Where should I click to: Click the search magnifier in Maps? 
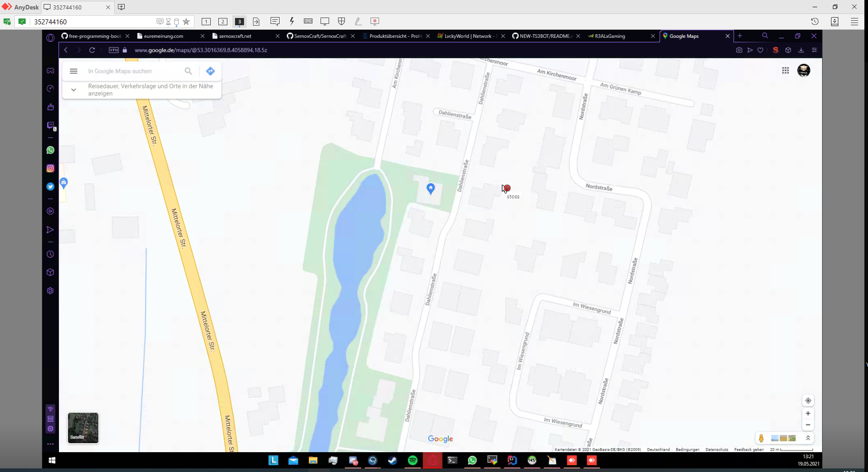[188, 71]
